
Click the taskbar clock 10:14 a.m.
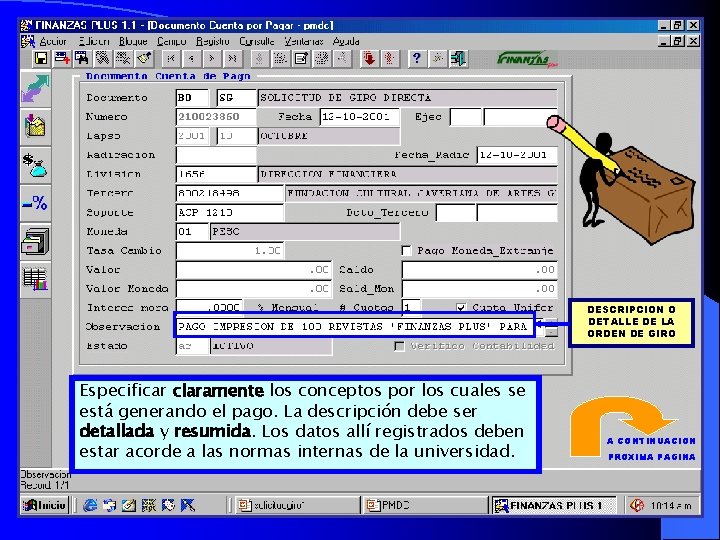coord(671,506)
